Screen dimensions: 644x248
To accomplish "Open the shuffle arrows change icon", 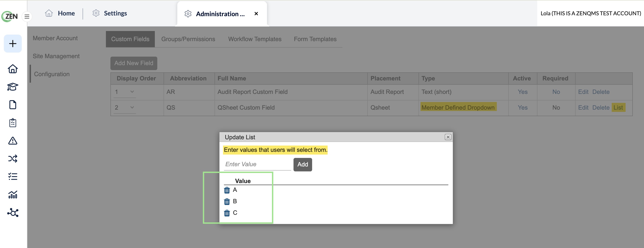I will 13,159.
